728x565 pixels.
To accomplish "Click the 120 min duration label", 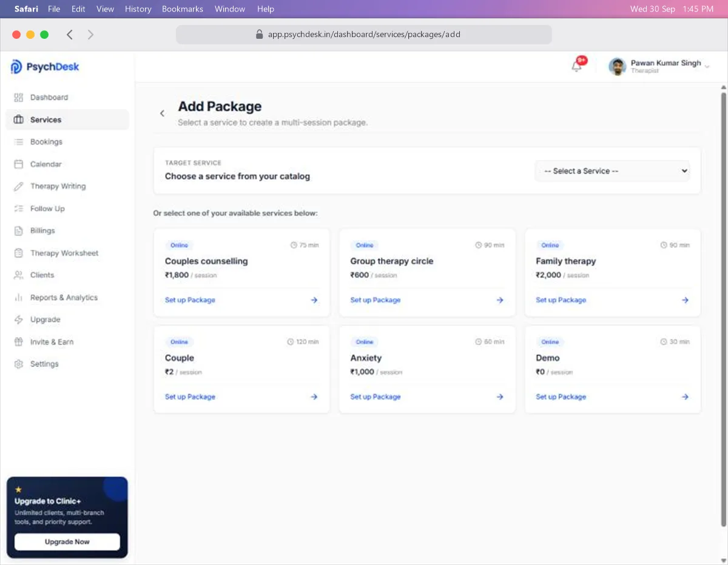I will point(303,342).
